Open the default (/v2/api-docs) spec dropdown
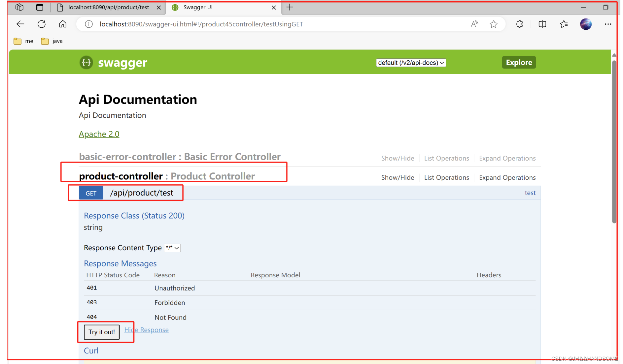This screenshot has height=364, width=623. pyautogui.click(x=411, y=63)
